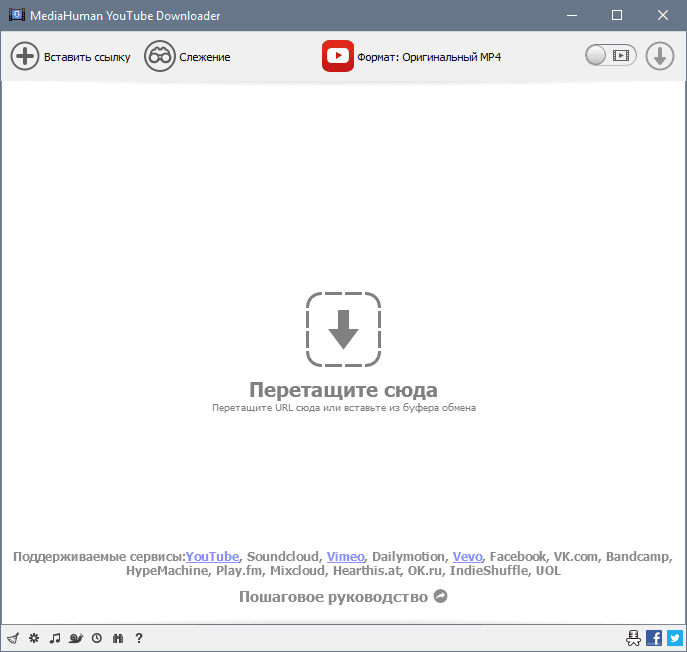687x652 pixels.
Task: Click the red YouTube format icon
Action: (x=338, y=57)
